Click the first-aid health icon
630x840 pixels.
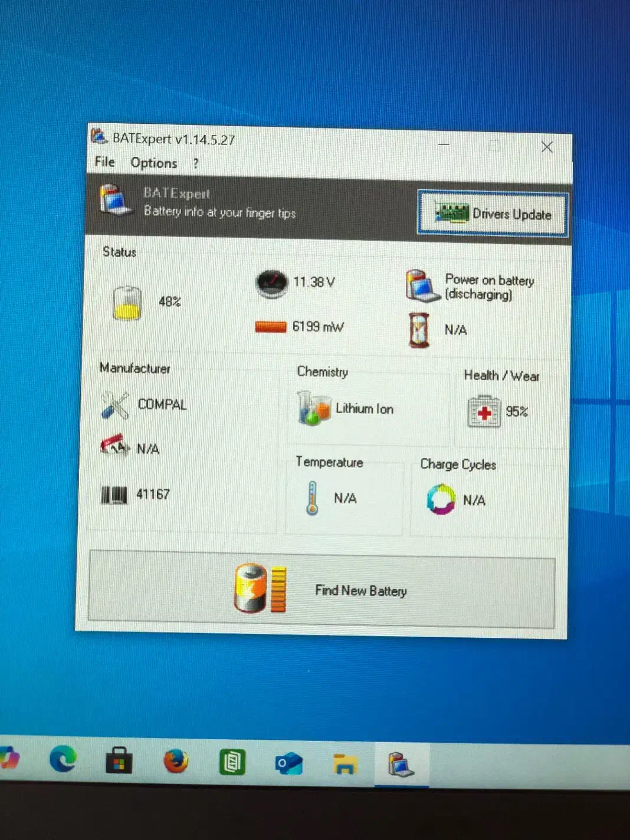click(484, 411)
